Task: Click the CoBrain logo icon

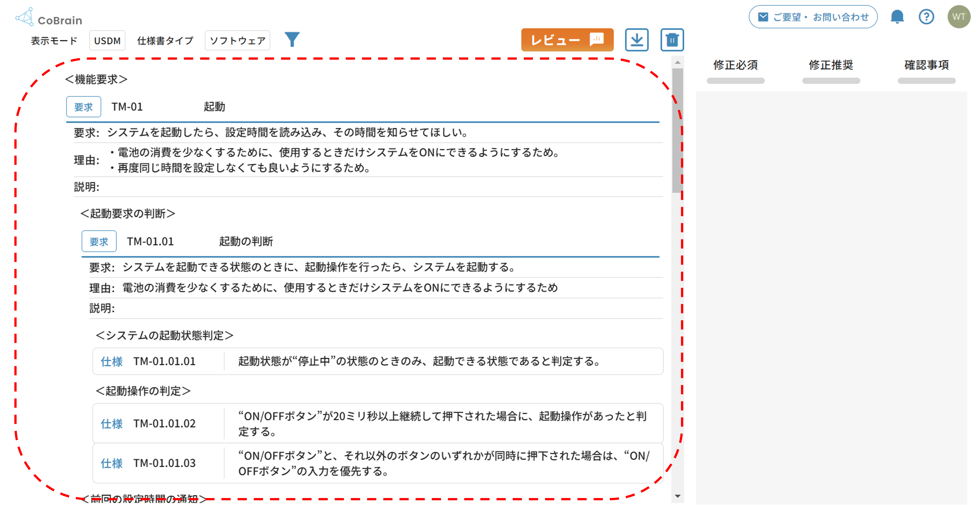Action: point(24,17)
